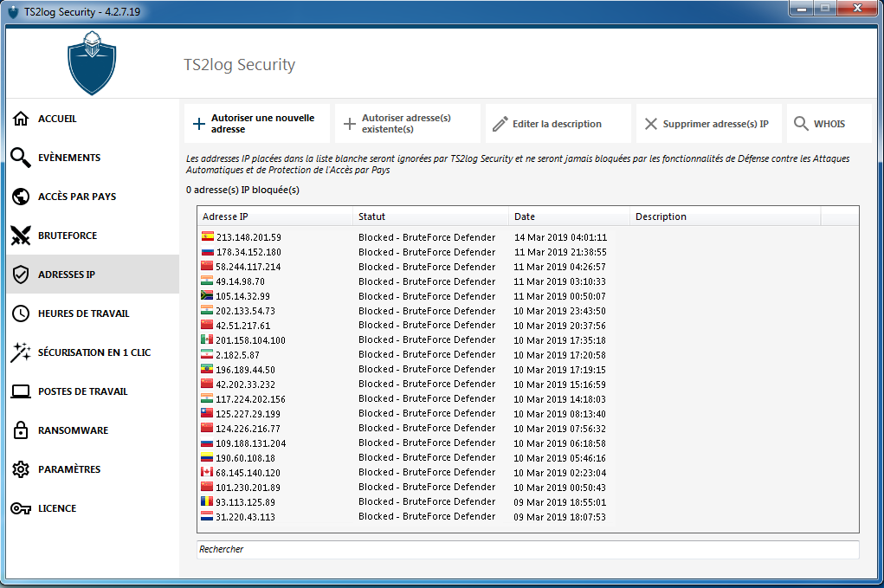Click the clock icon for Heures de travail
Image resolution: width=884 pixels, height=588 pixels.
click(21, 313)
